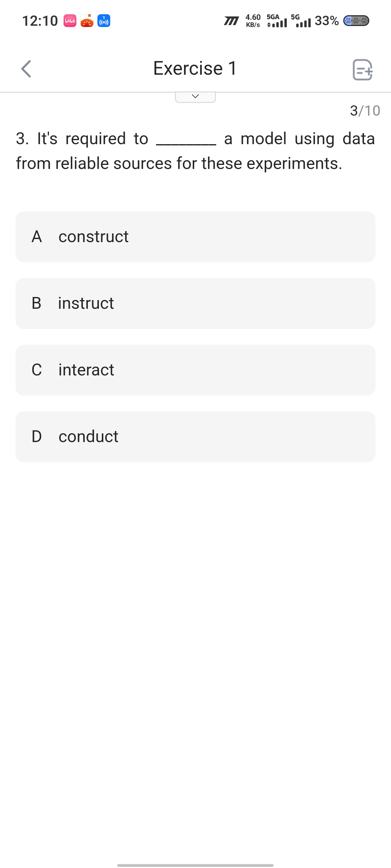Choose option D conduct
The image size is (391, 868).
pyautogui.click(x=195, y=437)
